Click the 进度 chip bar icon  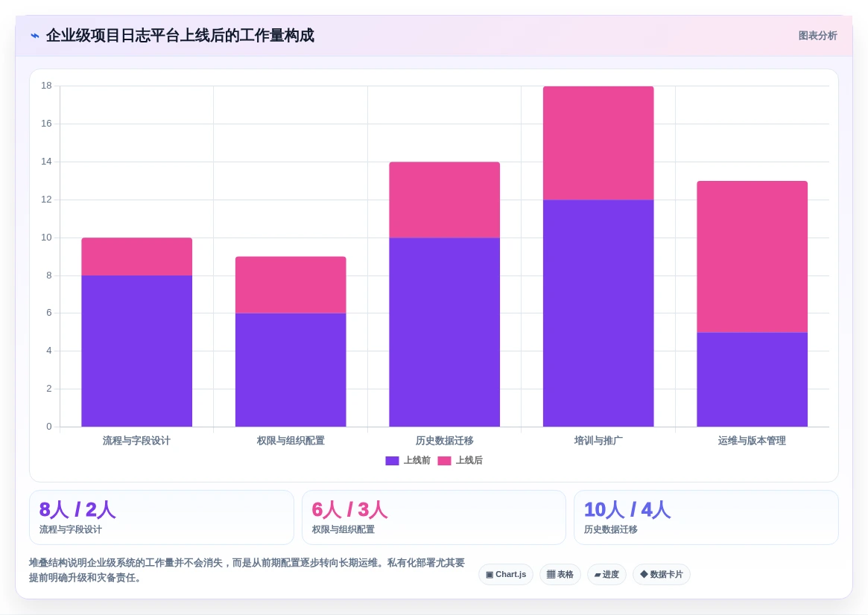pyautogui.click(x=598, y=576)
